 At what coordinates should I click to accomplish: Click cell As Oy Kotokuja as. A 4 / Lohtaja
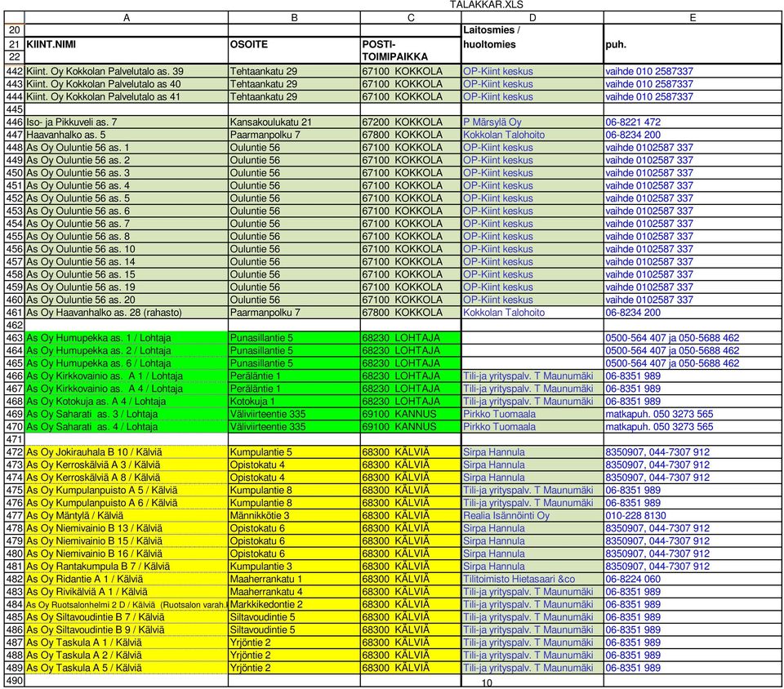pos(127,401)
